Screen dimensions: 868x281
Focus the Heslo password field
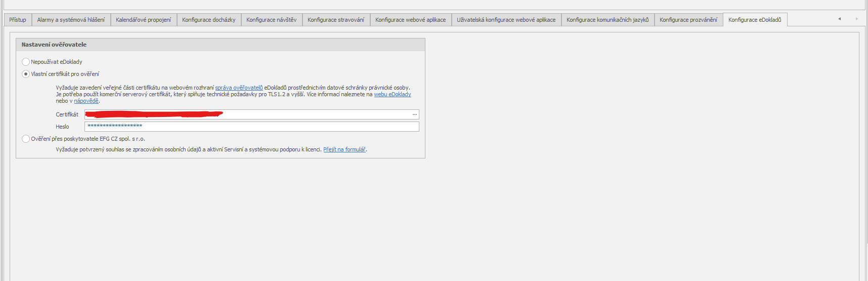[x=251, y=127]
